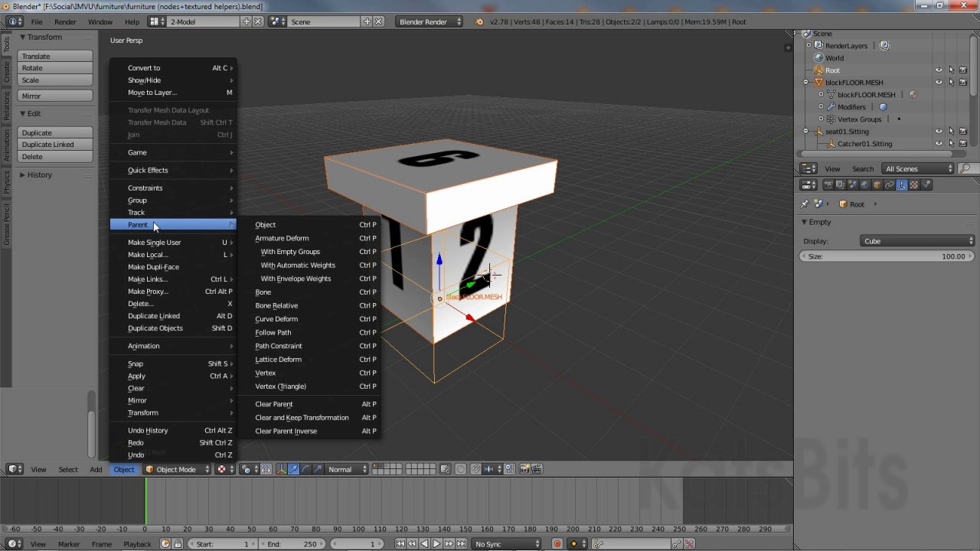Pin the properties context with pushpin icon
This screenshot has height=551, width=980.
pos(804,204)
